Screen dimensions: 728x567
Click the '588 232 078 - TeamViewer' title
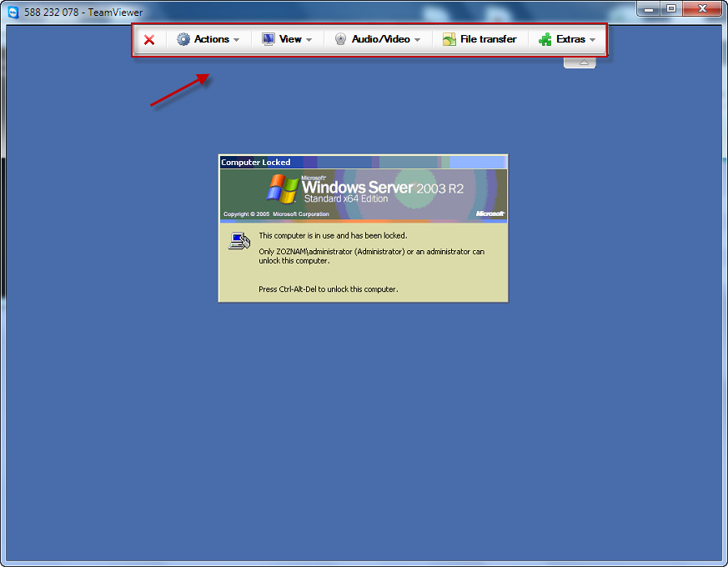(x=83, y=12)
